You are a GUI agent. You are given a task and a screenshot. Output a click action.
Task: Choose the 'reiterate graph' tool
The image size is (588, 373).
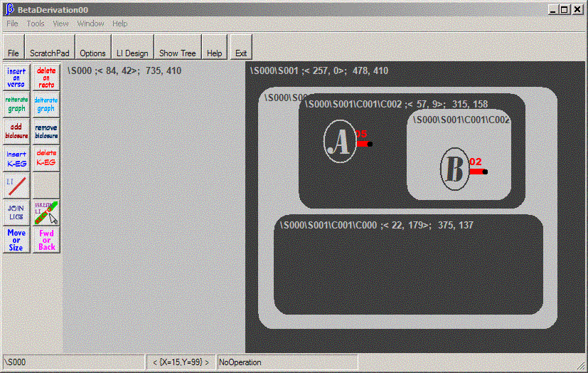16,105
